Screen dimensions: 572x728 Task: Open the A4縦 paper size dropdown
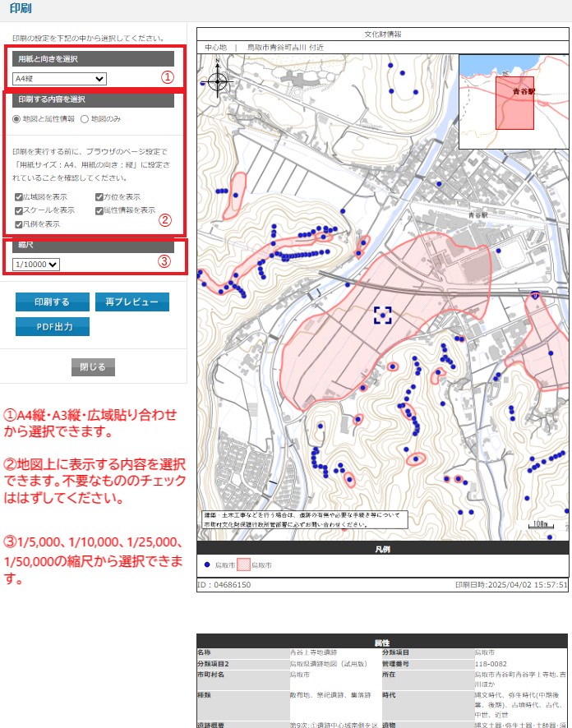point(59,79)
